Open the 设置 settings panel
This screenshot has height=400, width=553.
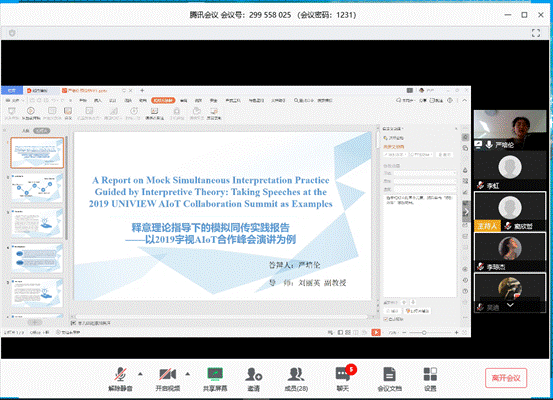point(430,379)
